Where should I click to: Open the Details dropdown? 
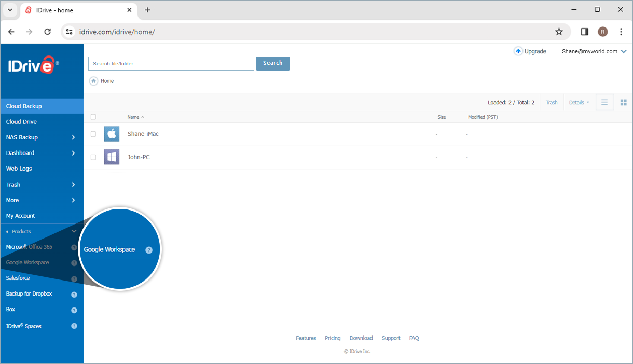pyautogui.click(x=579, y=103)
